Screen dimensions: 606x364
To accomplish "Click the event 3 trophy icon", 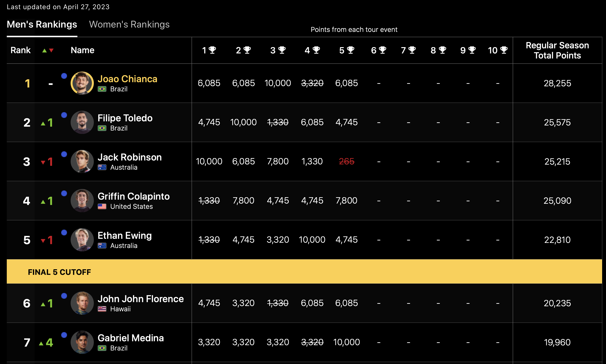I will tap(282, 50).
